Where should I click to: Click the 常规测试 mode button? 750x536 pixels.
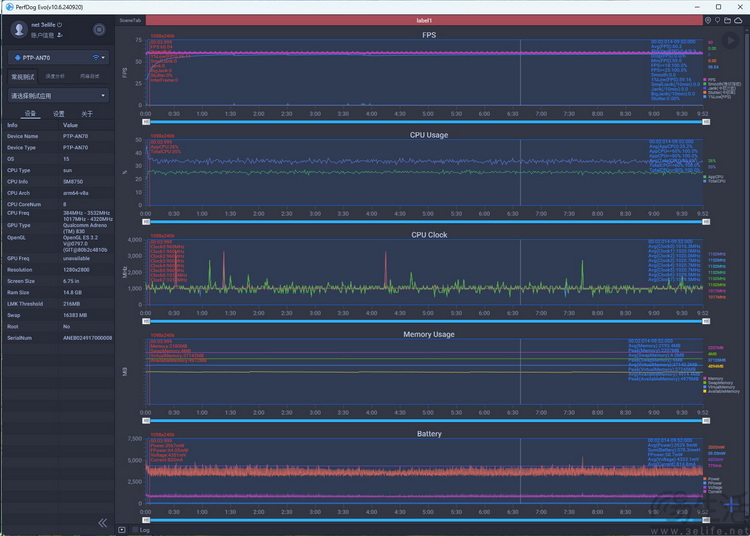23,77
